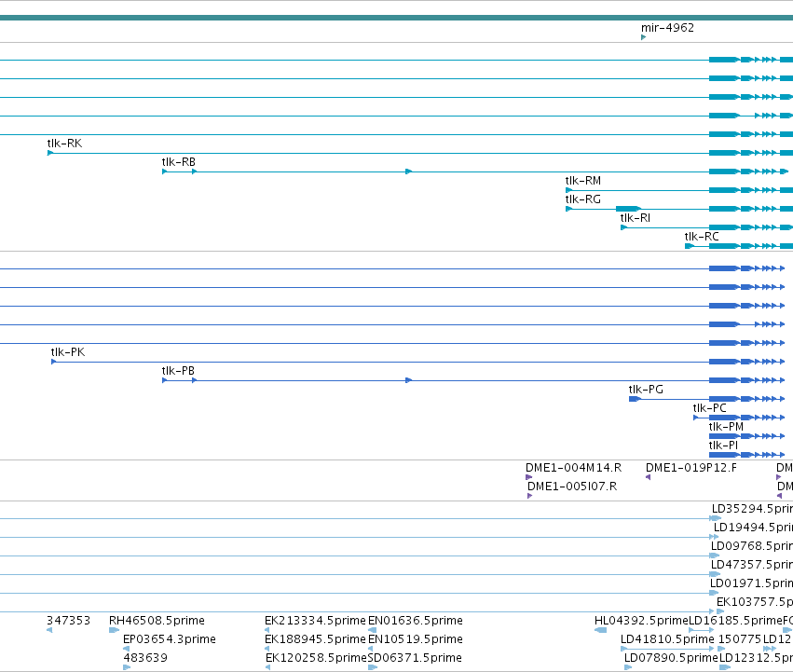
Task: Click the RH46508.5prime EST label
Action: (157, 621)
